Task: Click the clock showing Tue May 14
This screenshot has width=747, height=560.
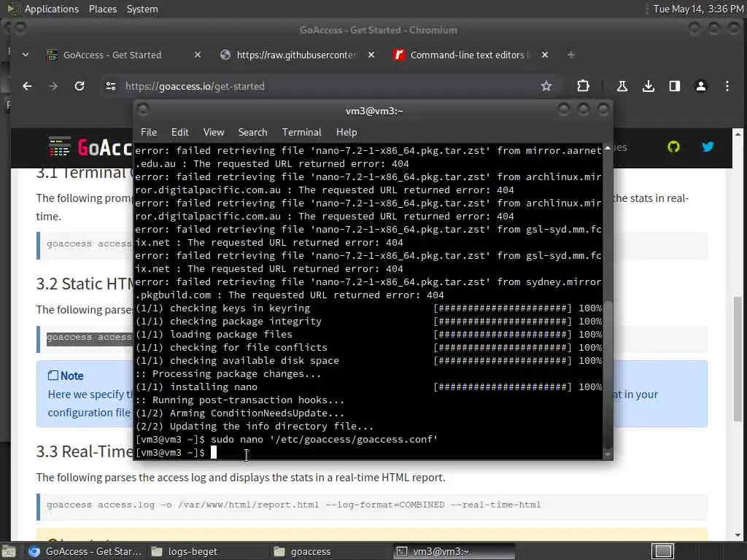Action: click(698, 9)
